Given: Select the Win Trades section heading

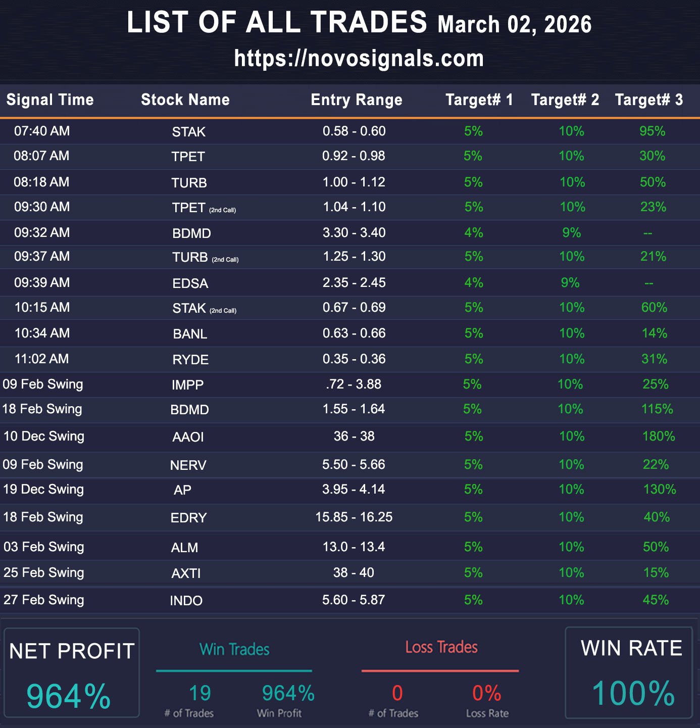Looking at the screenshot, I should (234, 649).
